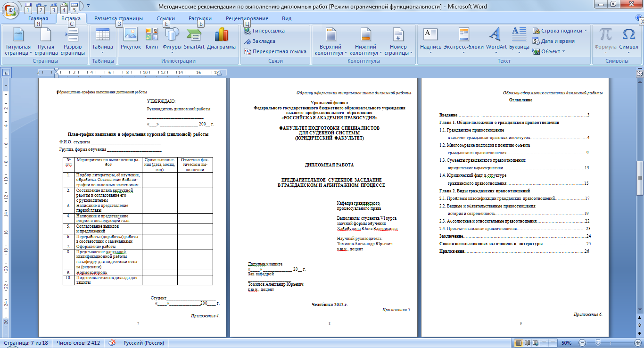Click the 50% zoom level
This screenshot has width=644, height=348.
click(567, 343)
